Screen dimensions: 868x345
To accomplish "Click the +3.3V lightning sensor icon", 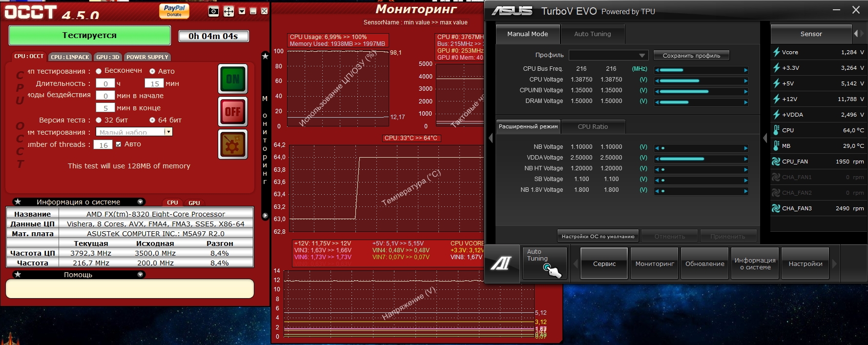I will (x=776, y=68).
